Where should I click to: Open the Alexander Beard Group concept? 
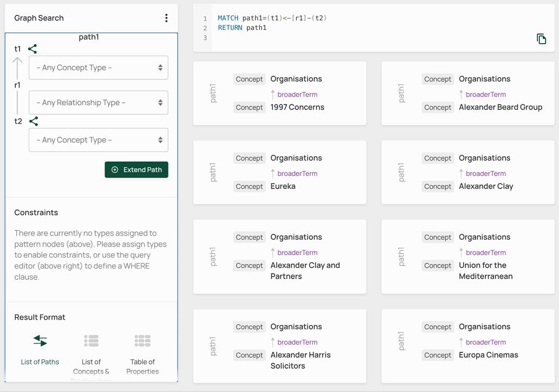[x=501, y=107]
